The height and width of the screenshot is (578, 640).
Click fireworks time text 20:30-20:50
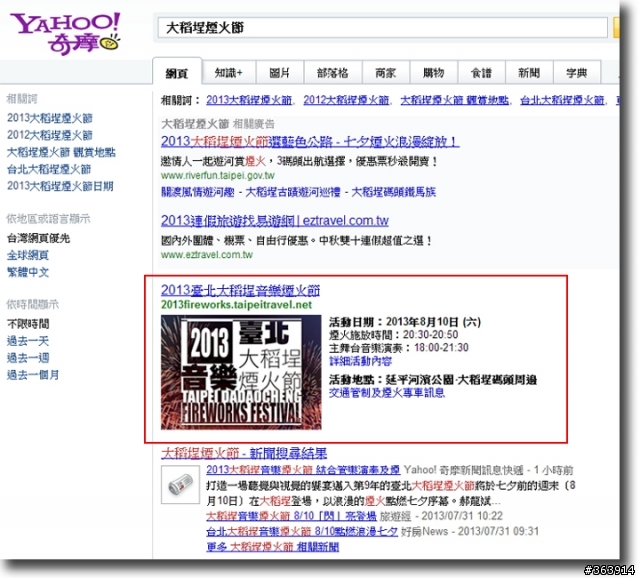pos(430,335)
